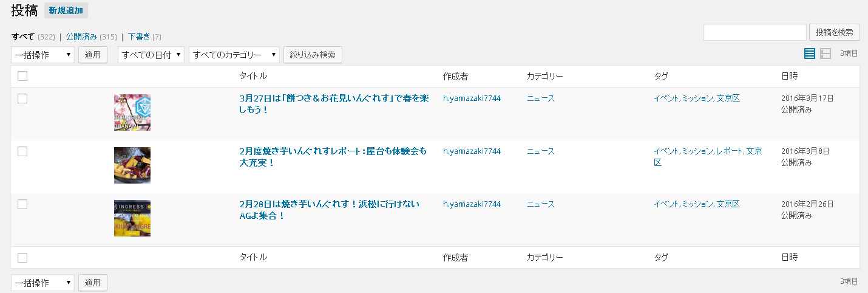Expand the すべての日付 date filter

151,55
